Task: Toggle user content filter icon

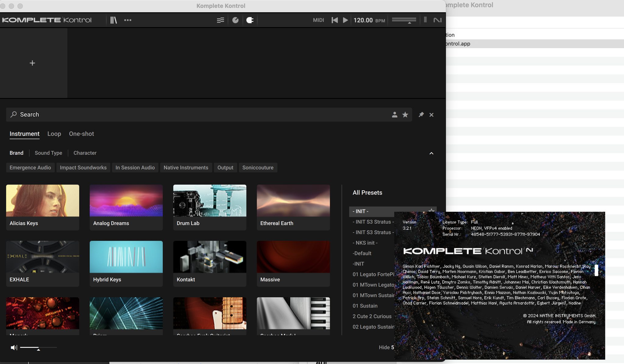Action: coord(395,115)
